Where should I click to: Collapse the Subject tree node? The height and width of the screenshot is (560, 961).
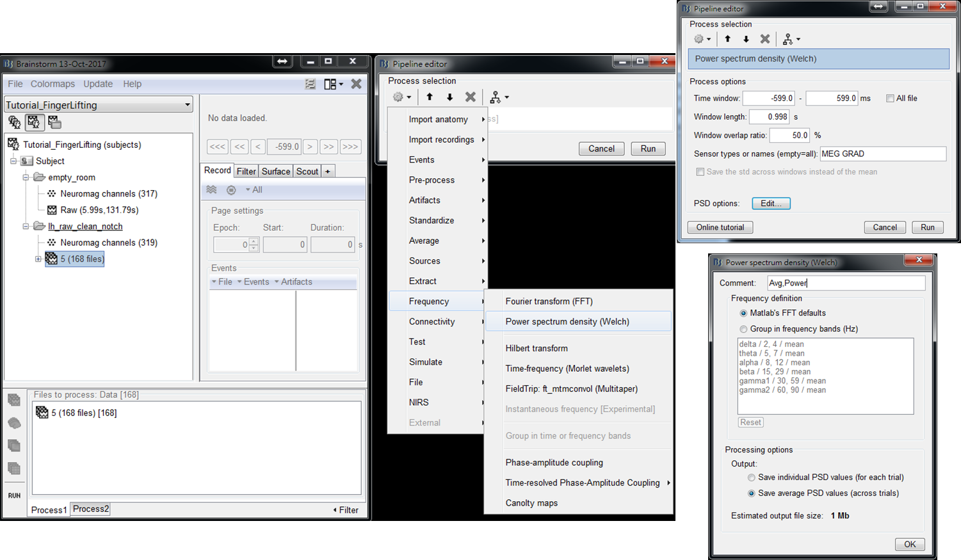13,161
